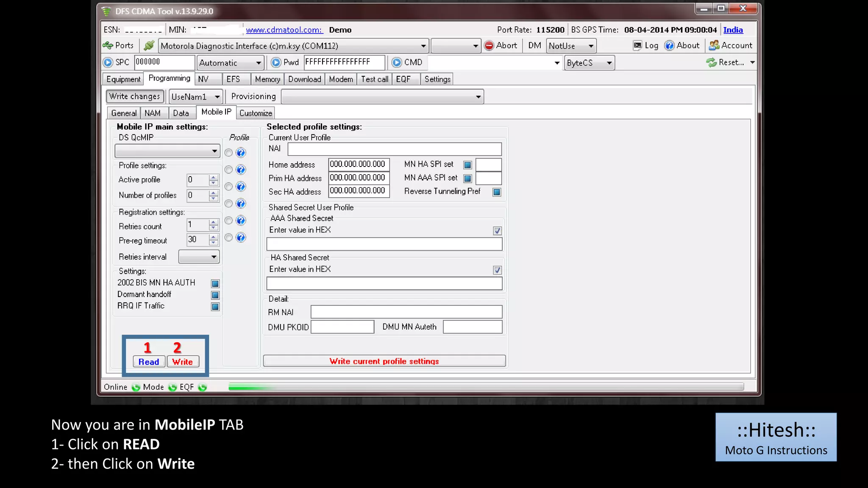Image resolution: width=868 pixels, height=488 pixels.
Task: Open the Log window icon
Action: pyautogui.click(x=637, y=45)
